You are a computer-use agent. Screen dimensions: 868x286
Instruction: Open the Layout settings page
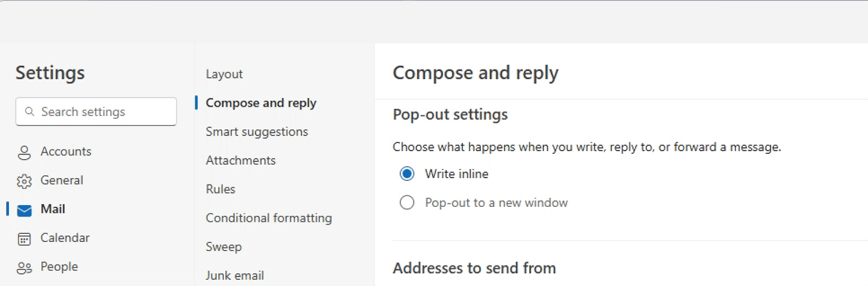(224, 74)
